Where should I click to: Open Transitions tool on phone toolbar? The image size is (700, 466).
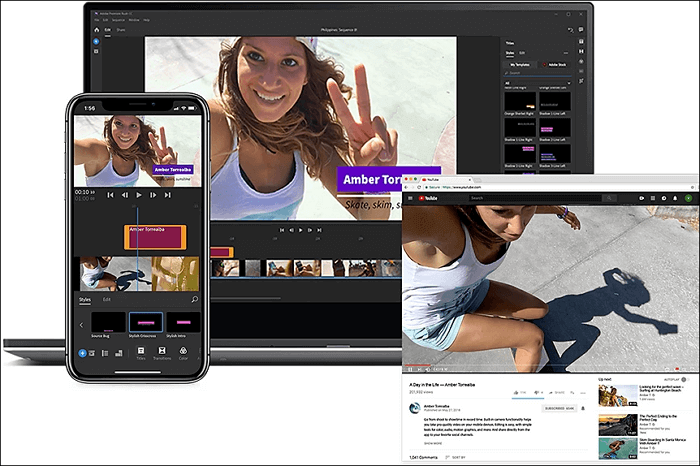(x=163, y=353)
